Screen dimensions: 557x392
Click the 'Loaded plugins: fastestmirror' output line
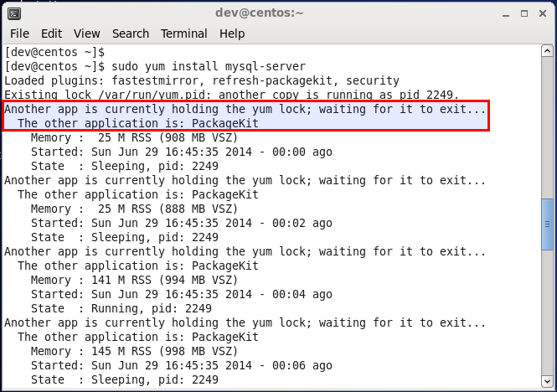pos(202,80)
